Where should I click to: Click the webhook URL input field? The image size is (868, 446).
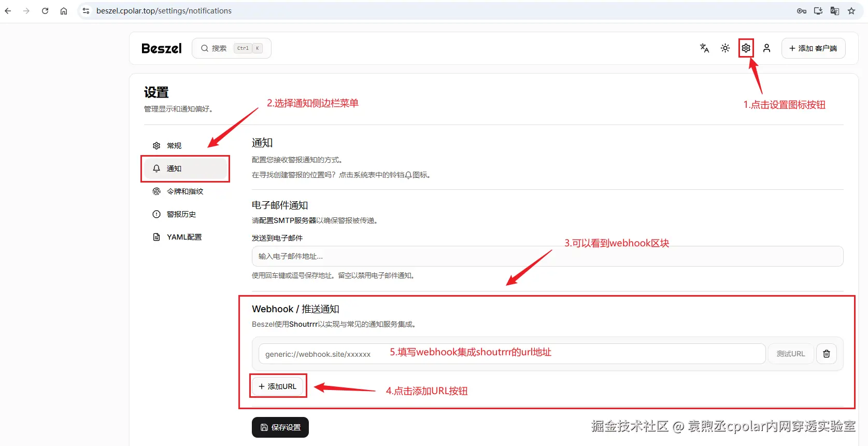click(x=512, y=354)
